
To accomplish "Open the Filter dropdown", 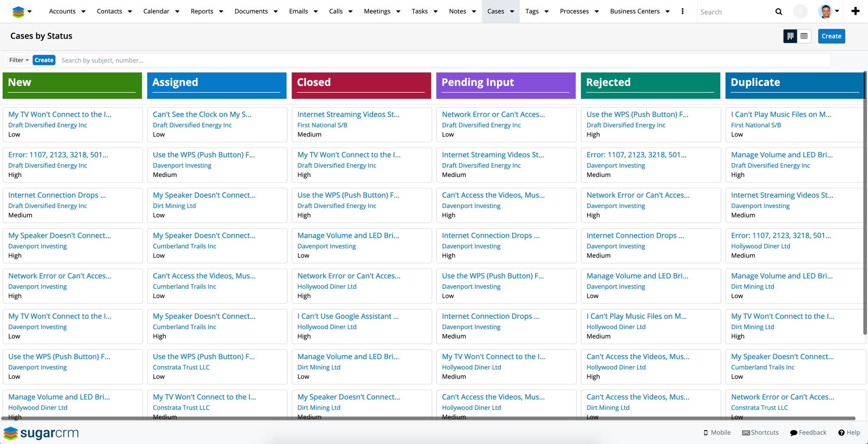I will pyautogui.click(x=19, y=60).
